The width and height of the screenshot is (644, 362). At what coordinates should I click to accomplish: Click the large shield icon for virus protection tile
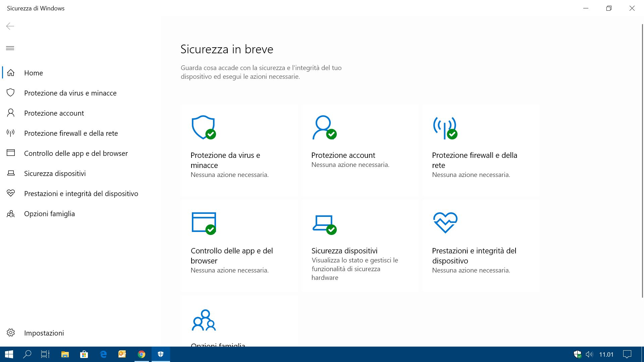click(204, 127)
